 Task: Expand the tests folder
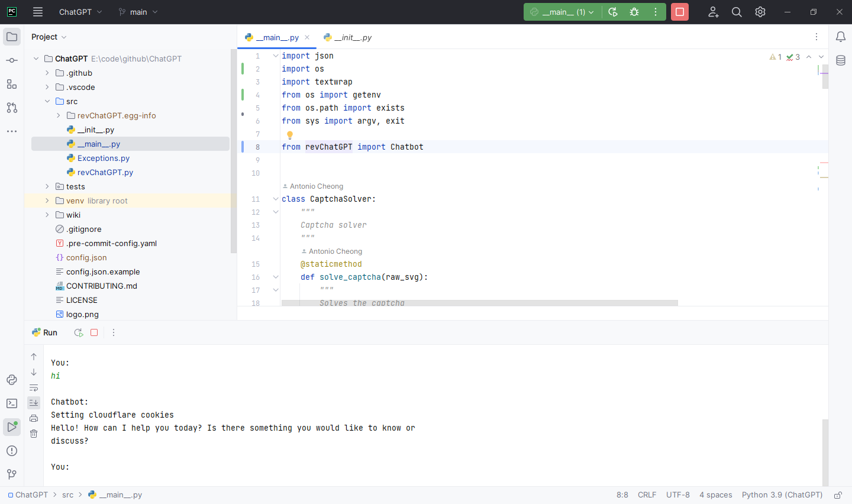pyautogui.click(x=47, y=186)
